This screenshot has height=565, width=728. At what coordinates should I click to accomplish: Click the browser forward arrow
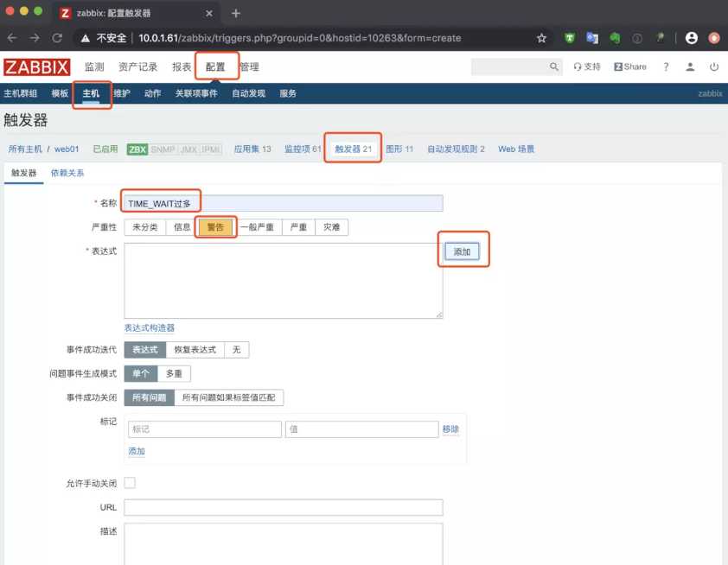pos(35,38)
